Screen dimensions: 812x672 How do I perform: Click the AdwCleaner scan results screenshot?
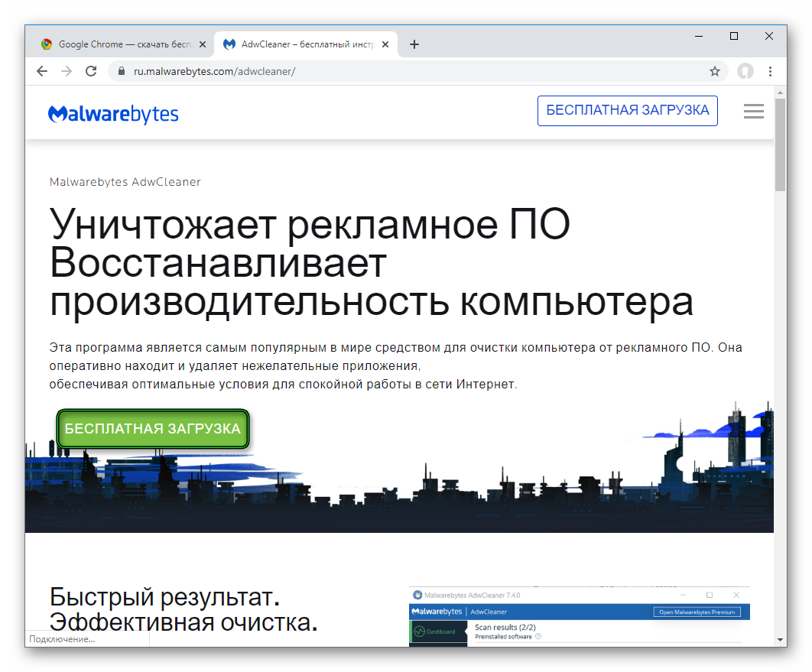pos(579,616)
